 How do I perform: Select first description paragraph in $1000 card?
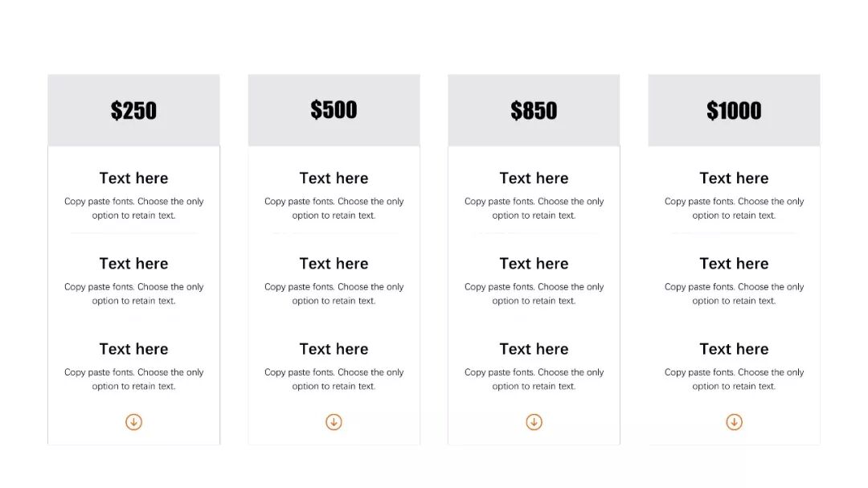734,208
